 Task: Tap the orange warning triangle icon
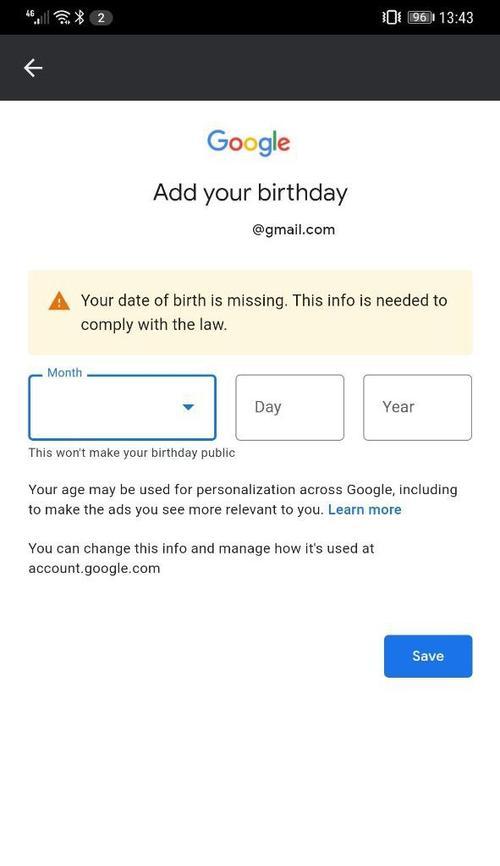(x=59, y=302)
